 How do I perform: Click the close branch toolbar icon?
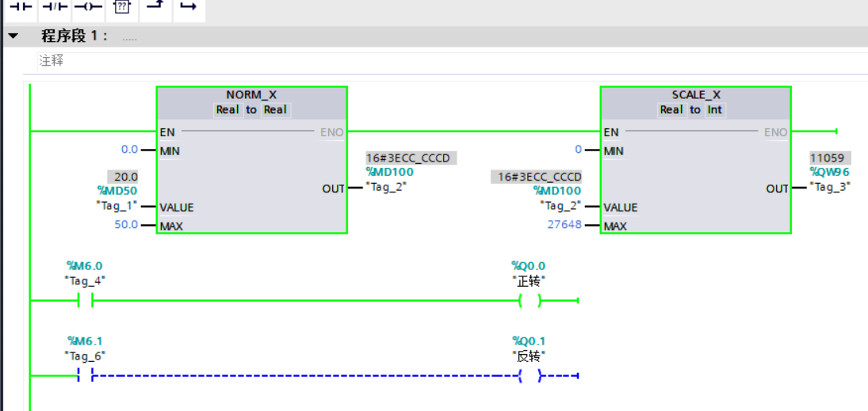tap(189, 6)
